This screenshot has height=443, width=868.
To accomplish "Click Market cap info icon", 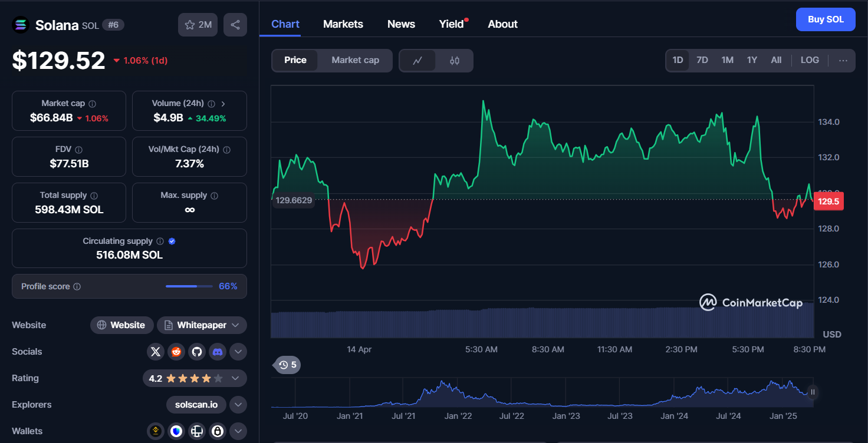I will click(x=92, y=104).
